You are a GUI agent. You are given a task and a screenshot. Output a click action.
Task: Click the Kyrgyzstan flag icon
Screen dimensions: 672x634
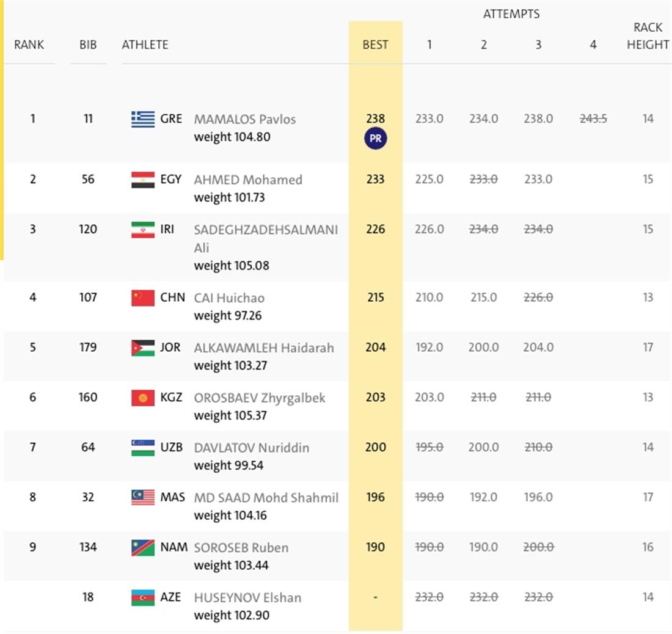(142, 398)
